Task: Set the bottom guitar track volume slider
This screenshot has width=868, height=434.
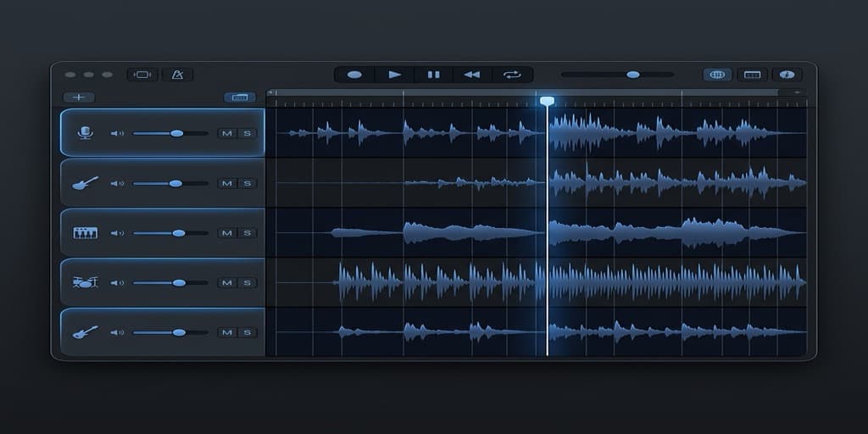Action: pyautogui.click(x=170, y=332)
